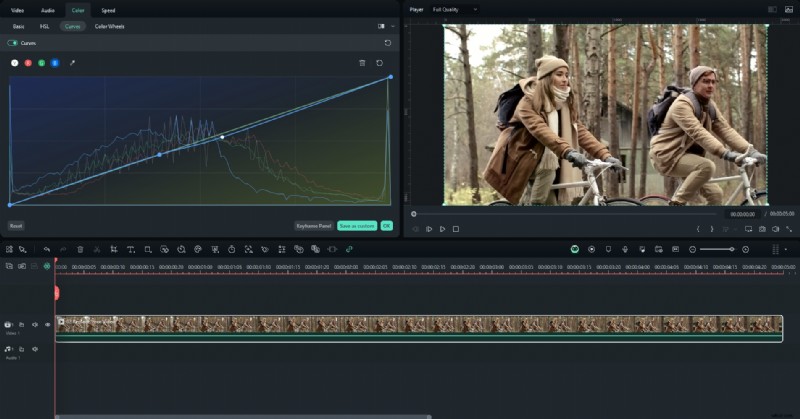This screenshot has width=800, height=419.
Task: Switch to the Color Wheels sub-tab
Action: point(109,27)
